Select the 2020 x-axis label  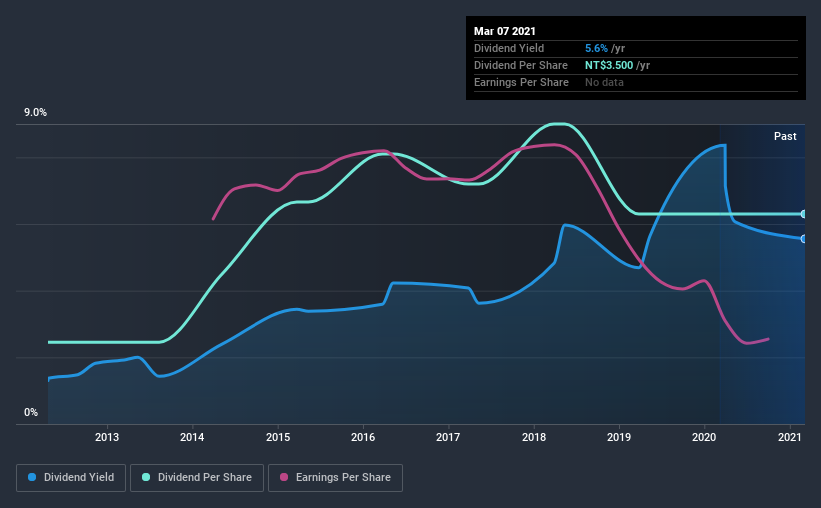point(704,437)
